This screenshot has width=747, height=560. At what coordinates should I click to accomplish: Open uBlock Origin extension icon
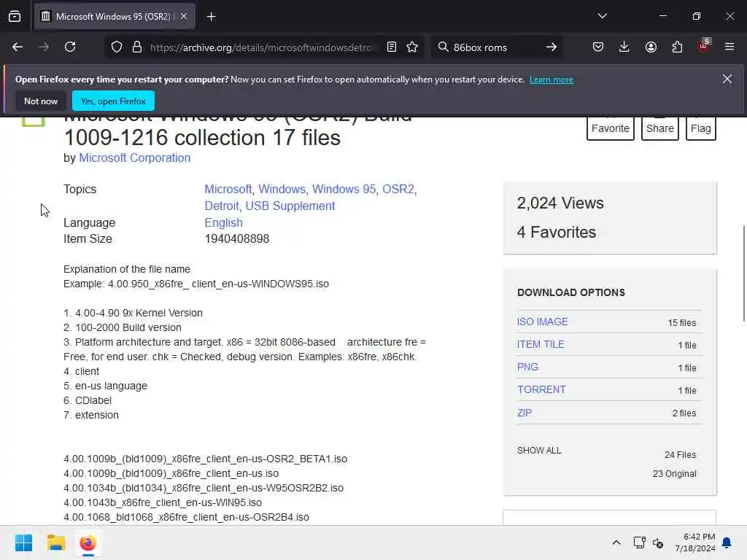[704, 46]
